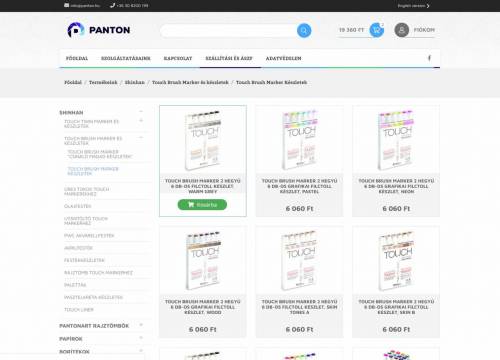Select Paletták sidebar item
Screen dimensions: 500x360
75,285
